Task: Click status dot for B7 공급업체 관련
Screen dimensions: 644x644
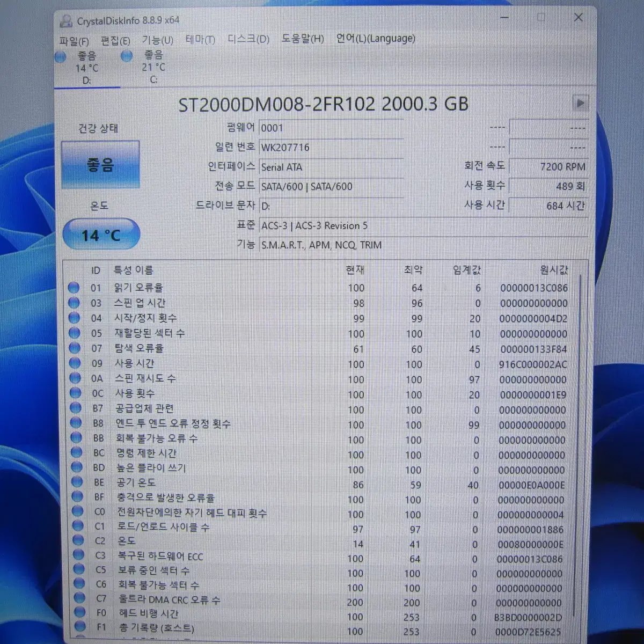Action: point(76,409)
